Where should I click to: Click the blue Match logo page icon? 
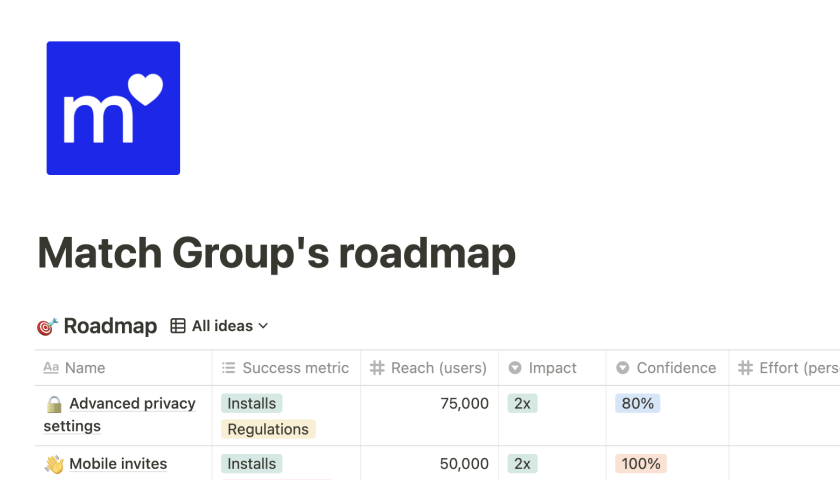(113, 108)
